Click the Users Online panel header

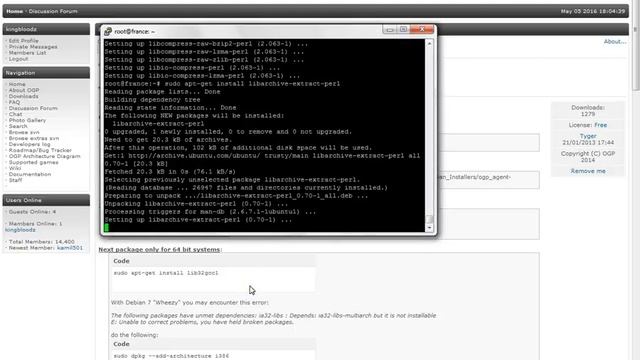46,200
